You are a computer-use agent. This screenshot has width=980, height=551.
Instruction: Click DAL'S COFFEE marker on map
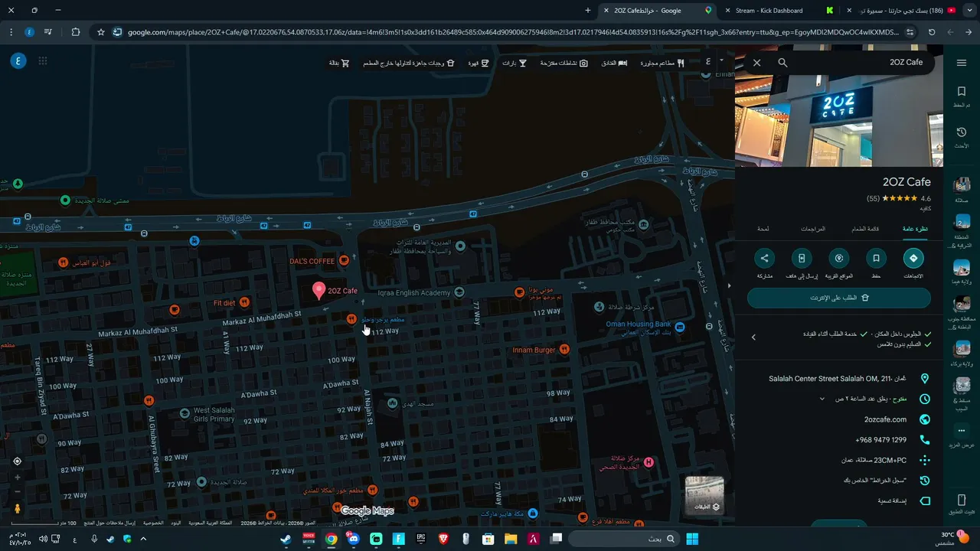(x=345, y=261)
